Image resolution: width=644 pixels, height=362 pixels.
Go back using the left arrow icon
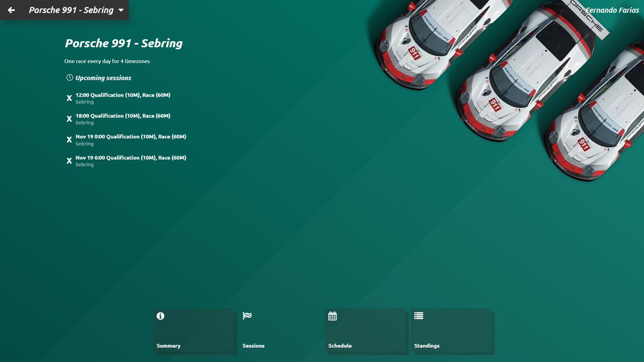coord(11,10)
